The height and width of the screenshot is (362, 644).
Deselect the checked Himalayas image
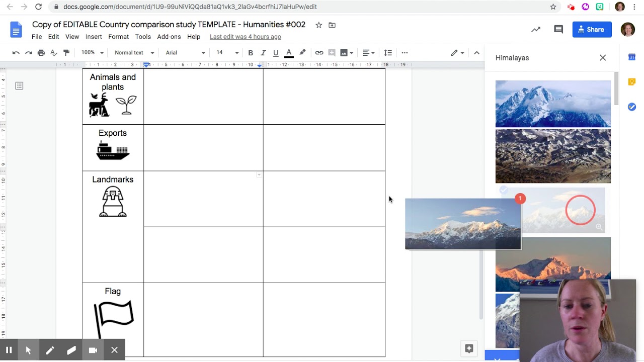click(504, 190)
